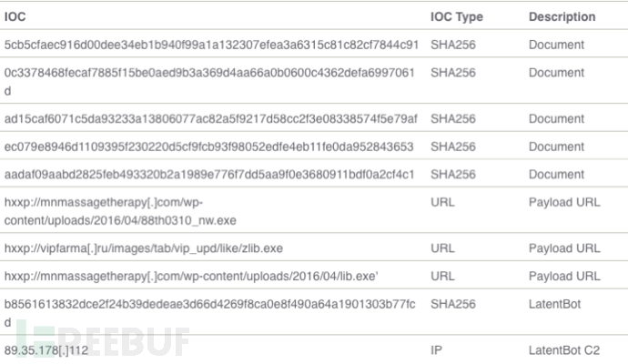Click the 88th0310_nw.exe payload URL
Viewport: 628px width, 364px height.
click(120, 211)
